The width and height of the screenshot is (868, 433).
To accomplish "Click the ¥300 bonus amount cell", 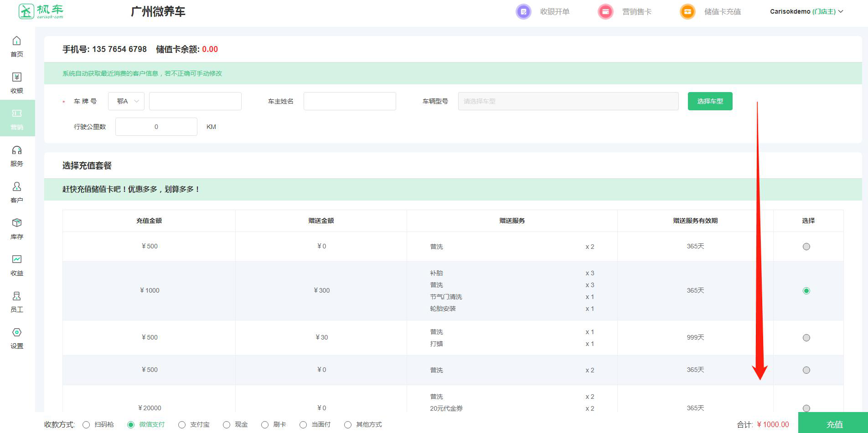I will (x=321, y=290).
